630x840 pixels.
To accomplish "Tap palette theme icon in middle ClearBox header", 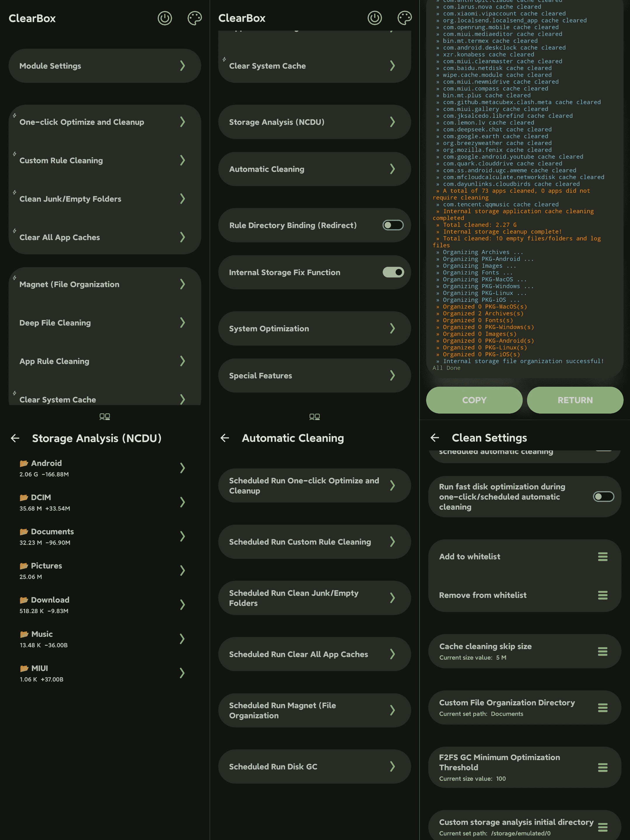I will coord(405,18).
